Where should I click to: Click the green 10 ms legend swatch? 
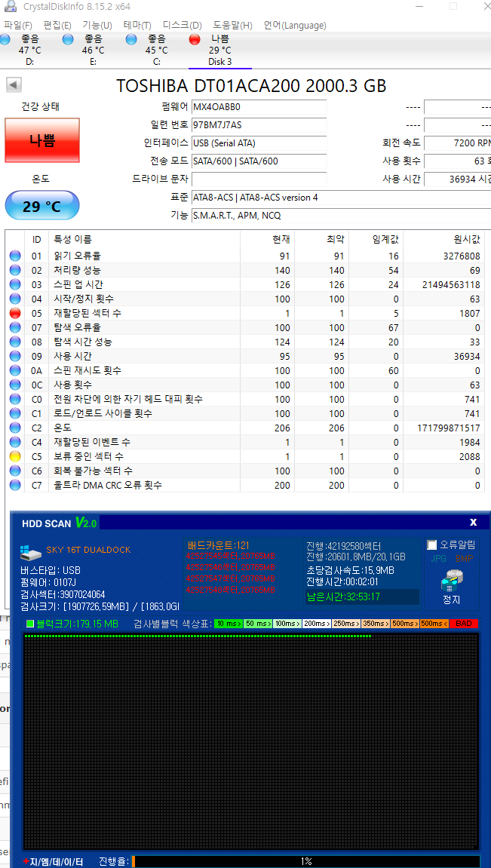tap(229, 624)
